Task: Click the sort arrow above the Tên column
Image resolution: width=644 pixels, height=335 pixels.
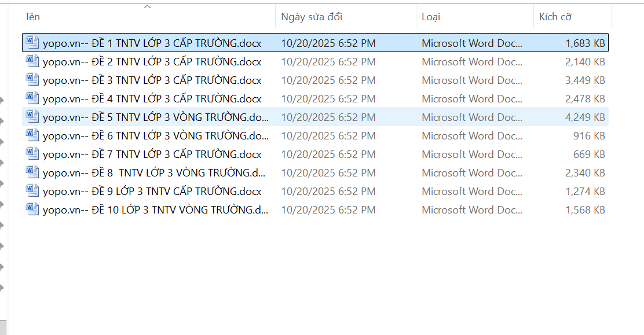Action: pyautogui.click(x=147, y=7)
